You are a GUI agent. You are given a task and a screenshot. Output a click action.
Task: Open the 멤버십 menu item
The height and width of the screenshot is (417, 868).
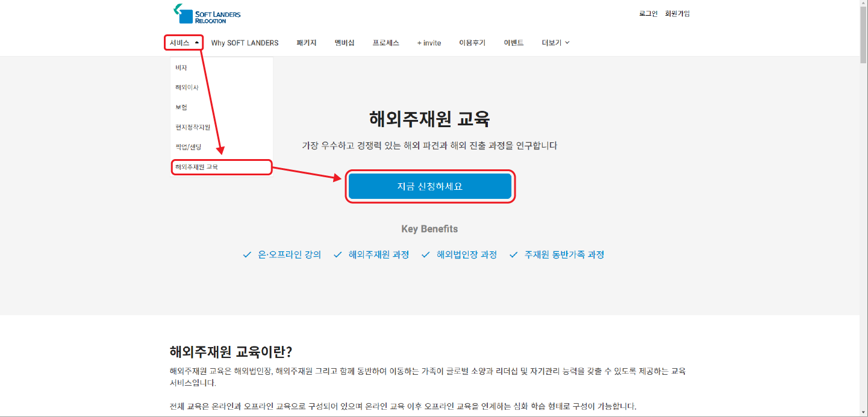pyautogui.click(x=345, y=43)
